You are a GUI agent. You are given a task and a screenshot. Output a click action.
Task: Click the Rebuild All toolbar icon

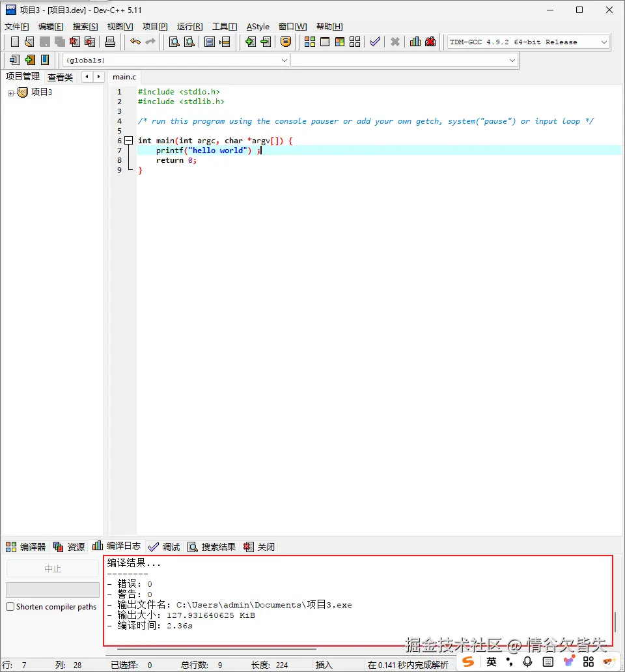[355, 42]
